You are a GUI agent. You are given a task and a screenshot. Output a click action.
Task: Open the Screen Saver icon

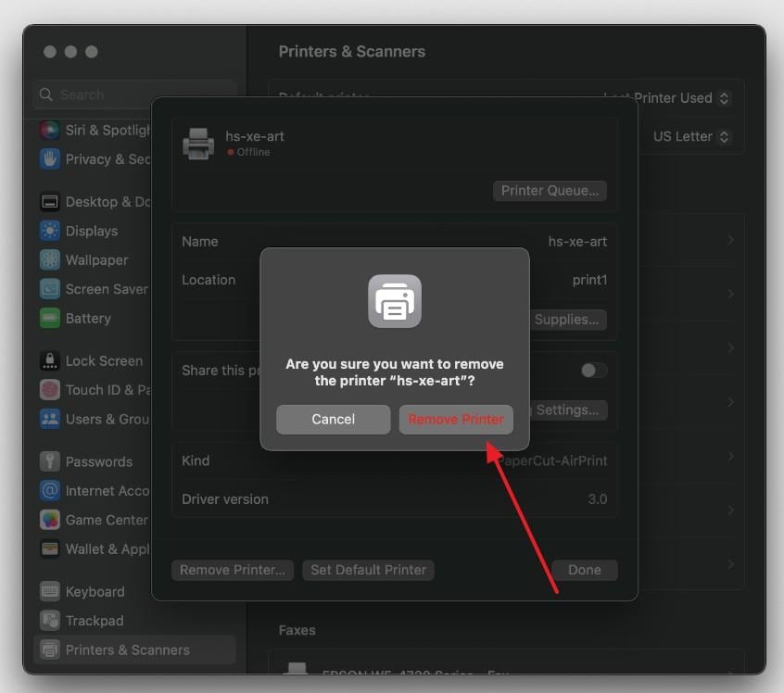(49, 289)
